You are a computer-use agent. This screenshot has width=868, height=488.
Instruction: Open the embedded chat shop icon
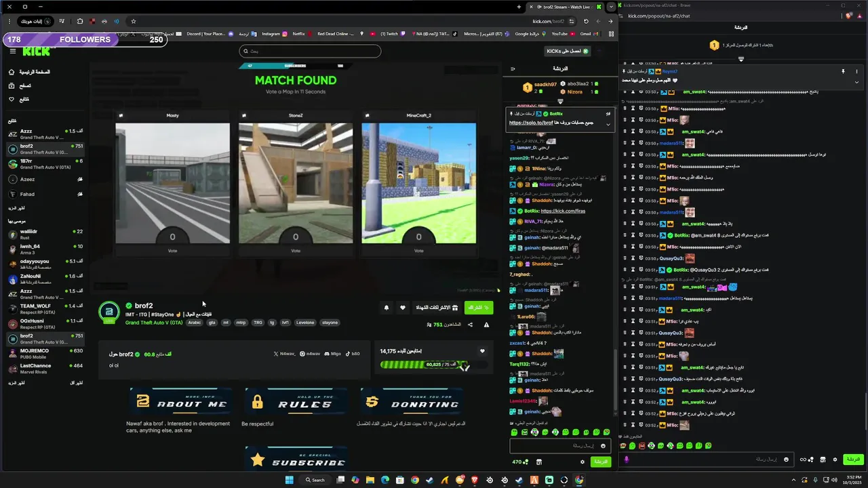[539, 462]
